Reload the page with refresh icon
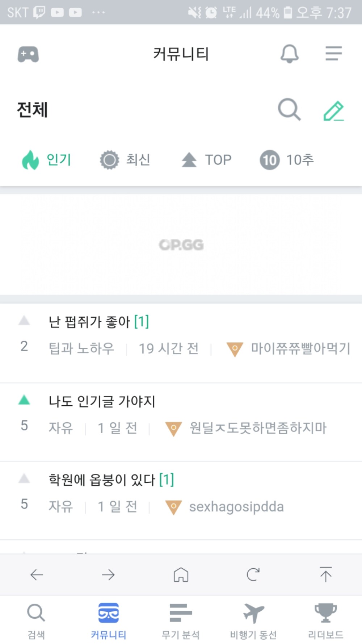 [253, 574]
